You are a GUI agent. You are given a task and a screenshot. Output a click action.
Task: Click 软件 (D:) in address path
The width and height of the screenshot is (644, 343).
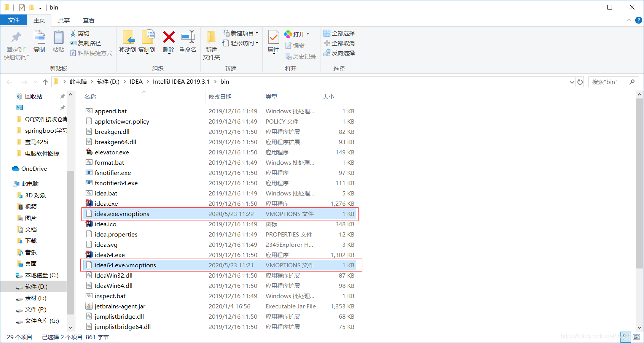click(108, 82)
